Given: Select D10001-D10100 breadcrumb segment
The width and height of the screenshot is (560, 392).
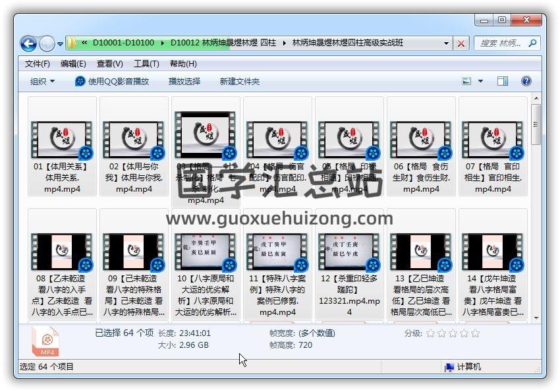Looking at the screenshot, I should point(123,43).
